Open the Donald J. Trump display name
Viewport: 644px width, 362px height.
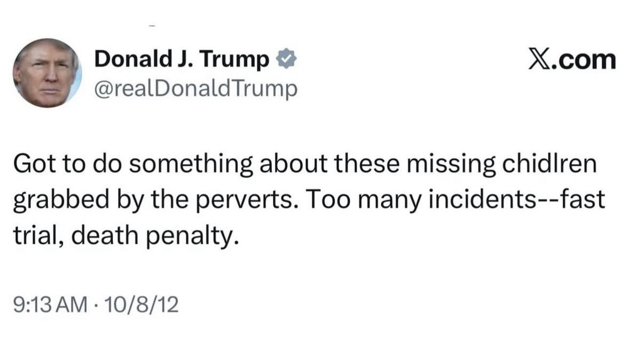182,60
